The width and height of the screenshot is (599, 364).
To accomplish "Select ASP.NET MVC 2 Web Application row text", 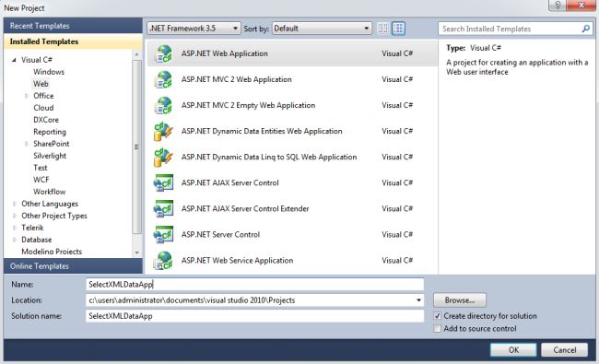I will [237, 79].
